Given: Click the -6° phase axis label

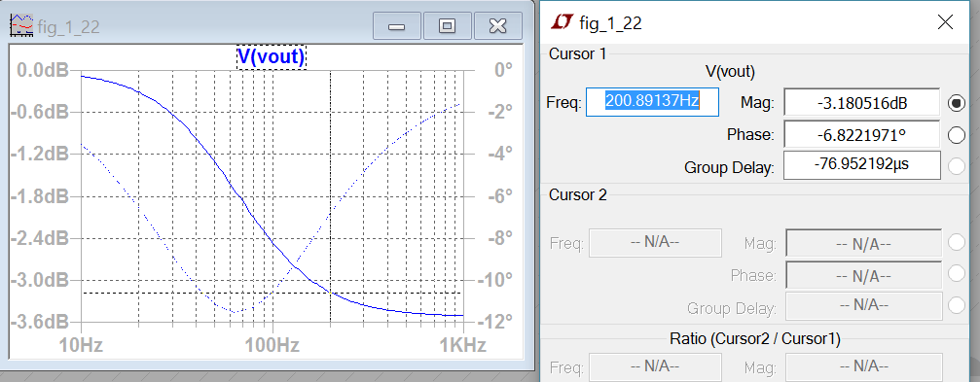Looking at the screenshot, I should pyautogui.click(x=500, y=196).
